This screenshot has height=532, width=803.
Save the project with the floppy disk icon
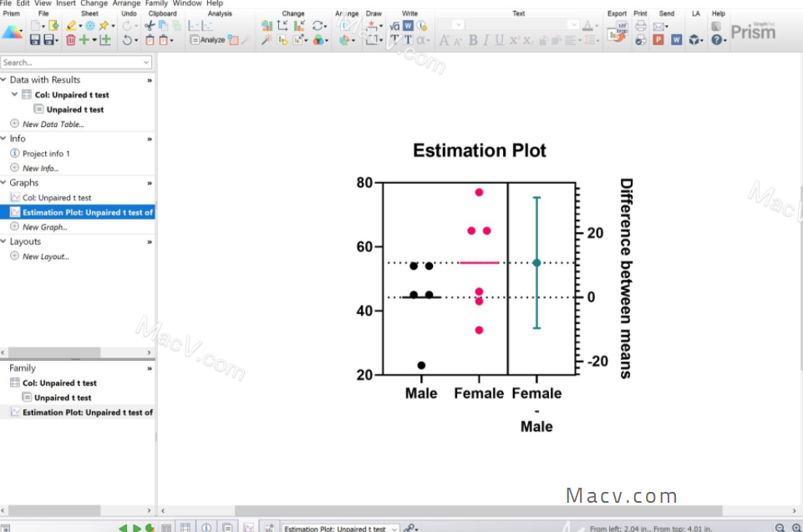35,40
